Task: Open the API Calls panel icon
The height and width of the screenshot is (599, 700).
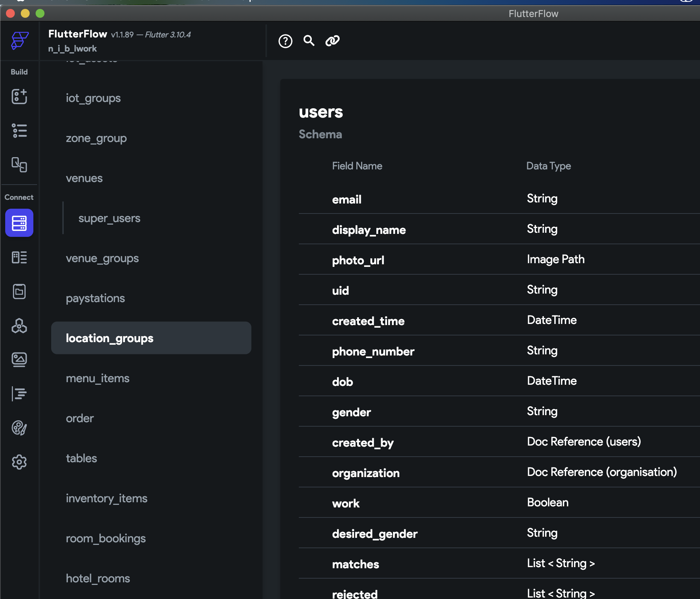Action: click(x=19, y=257)
